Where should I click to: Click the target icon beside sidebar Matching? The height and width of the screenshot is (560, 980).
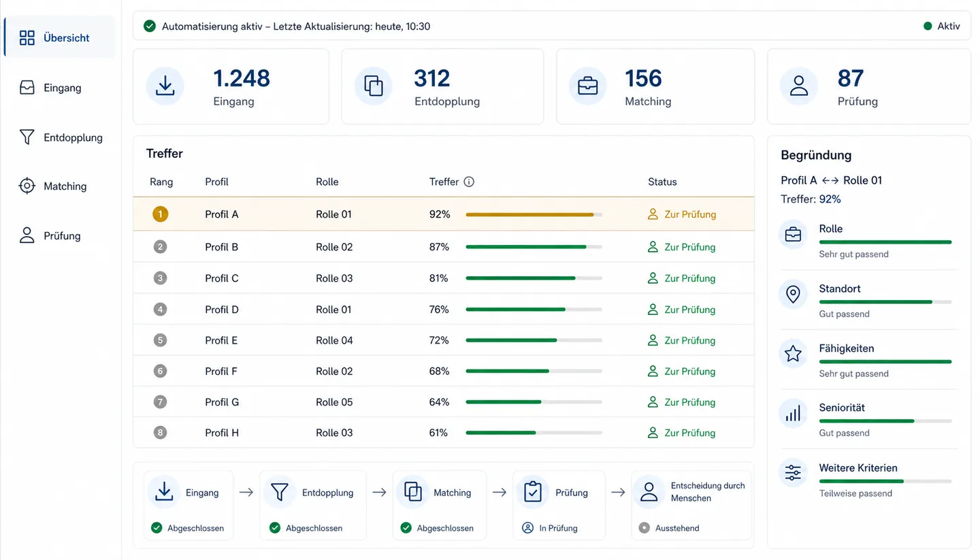pyautogui.click(x=27, y=186)
